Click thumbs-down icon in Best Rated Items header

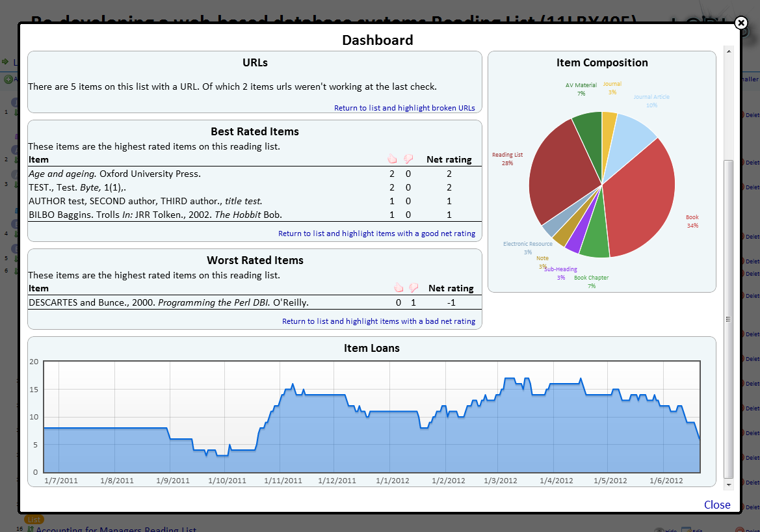[x=408, y=159]
